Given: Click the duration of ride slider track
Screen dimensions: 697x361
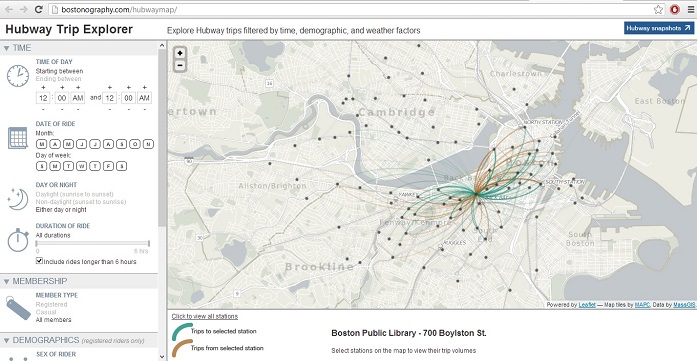Looking at the screenshot, I should (x=92, y=243).
